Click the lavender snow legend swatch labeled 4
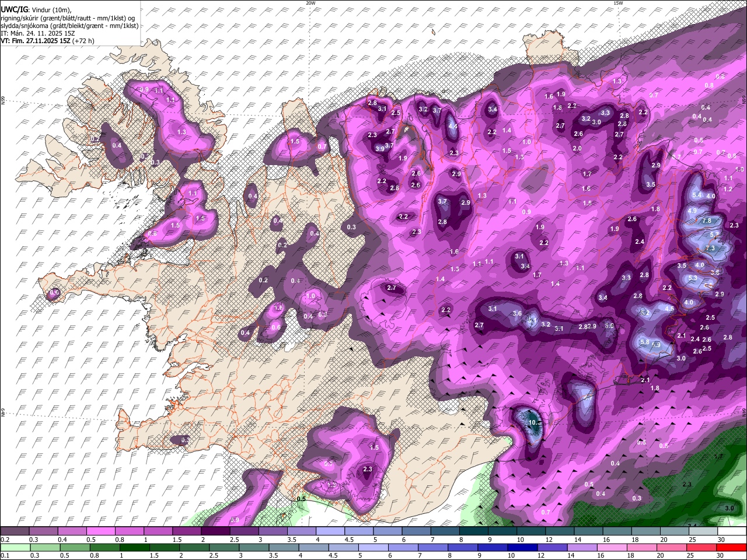The height and width of the screenshot is (560, 747). (x=330, y=531)
